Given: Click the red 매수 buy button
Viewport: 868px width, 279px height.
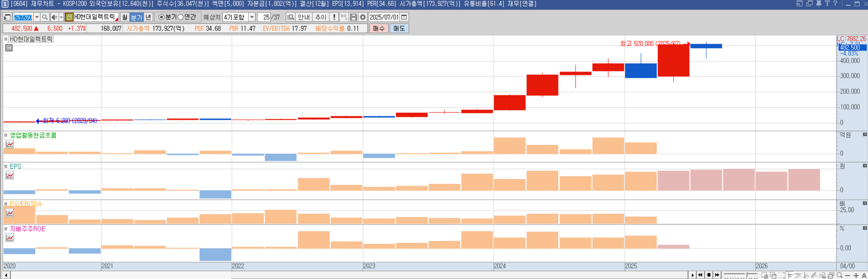Looking at the screenshot, I should pyautogui.click(x=379, y=29).
